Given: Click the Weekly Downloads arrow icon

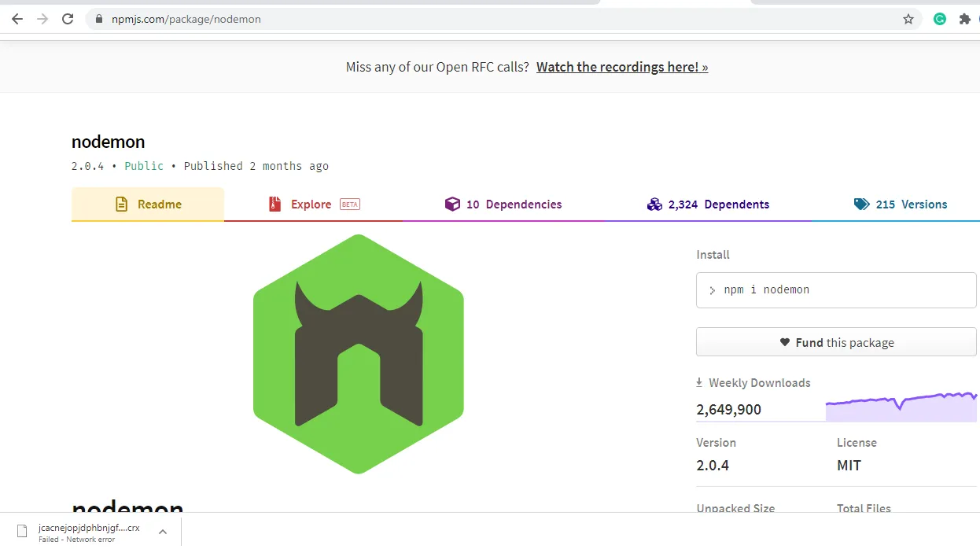Looking at the screenshot, I should [x=699, y=383].
